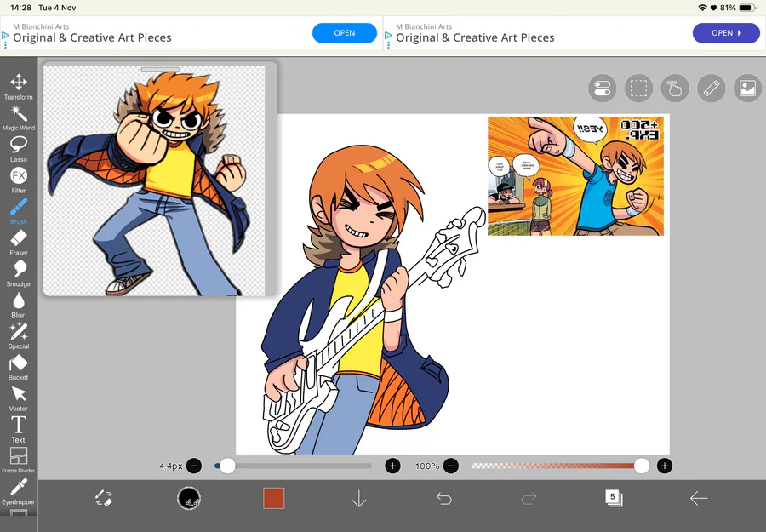
Task: Select the Bucket fill tool
Action: click(19, 368)
